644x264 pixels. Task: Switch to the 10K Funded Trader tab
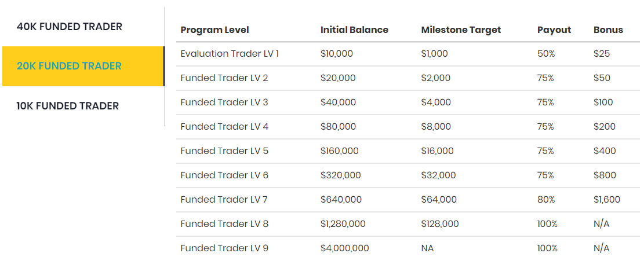[68, 106]
